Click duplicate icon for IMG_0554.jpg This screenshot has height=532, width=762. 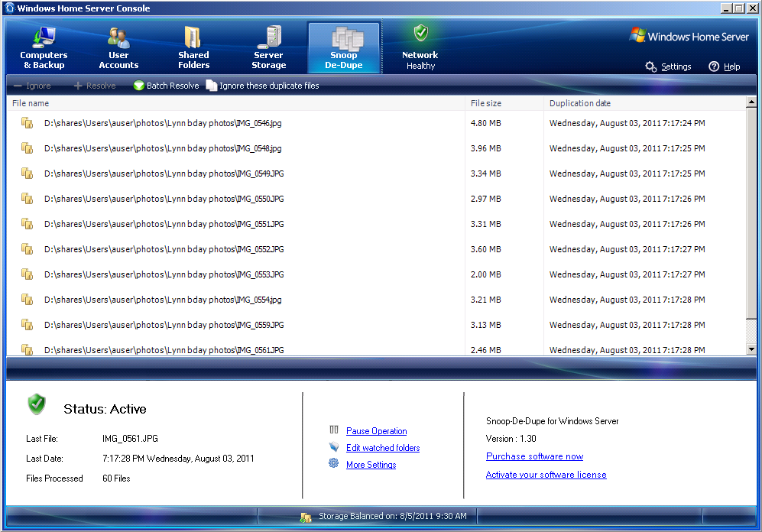point(28,300)
